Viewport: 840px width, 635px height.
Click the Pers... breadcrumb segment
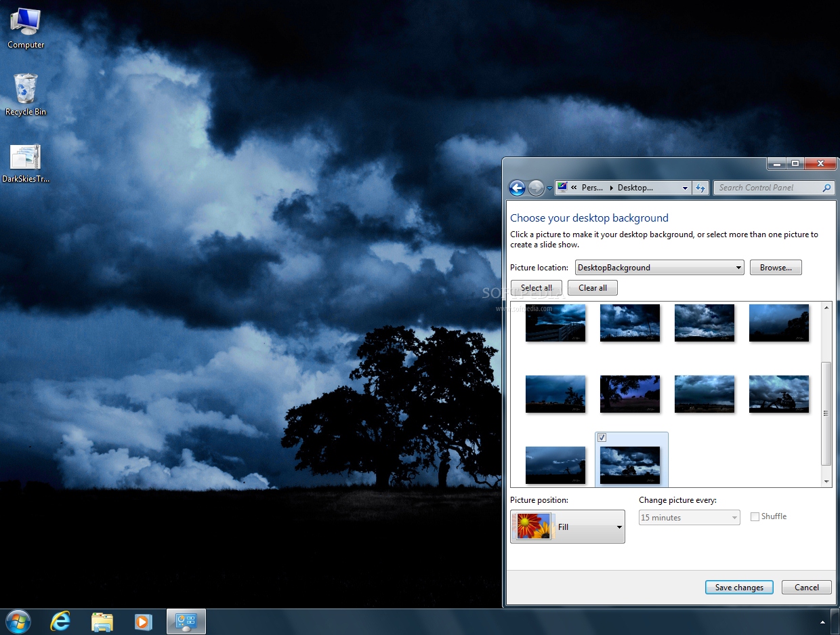[x=592, y=188]
